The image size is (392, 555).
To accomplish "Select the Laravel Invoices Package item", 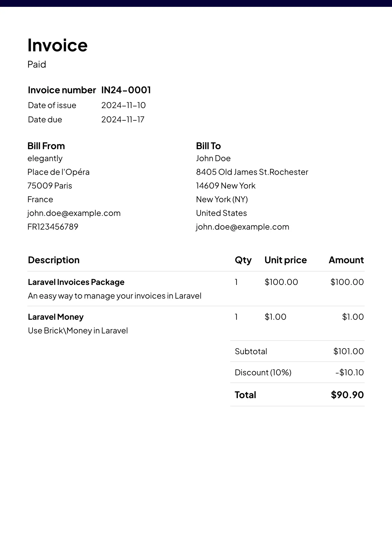I will (x=76, y=282).
